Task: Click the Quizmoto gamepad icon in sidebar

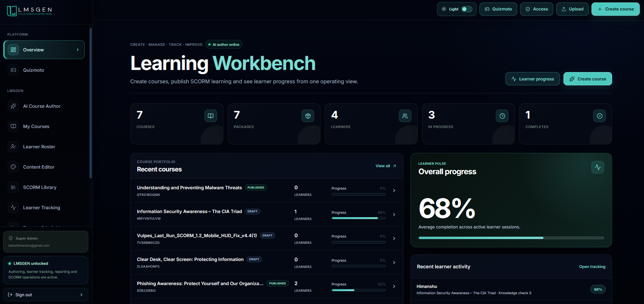Action: coord(13,70)
